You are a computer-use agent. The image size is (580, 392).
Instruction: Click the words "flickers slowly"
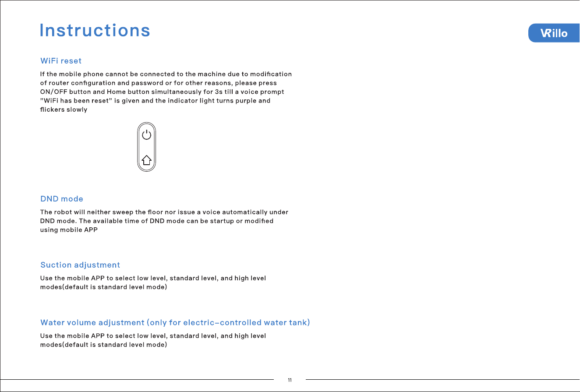point(64,109)
